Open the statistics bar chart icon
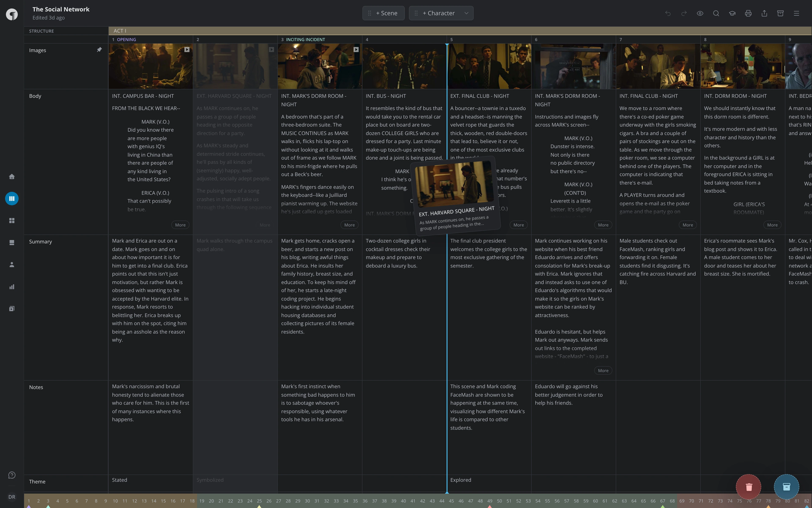 coord(12,287)
